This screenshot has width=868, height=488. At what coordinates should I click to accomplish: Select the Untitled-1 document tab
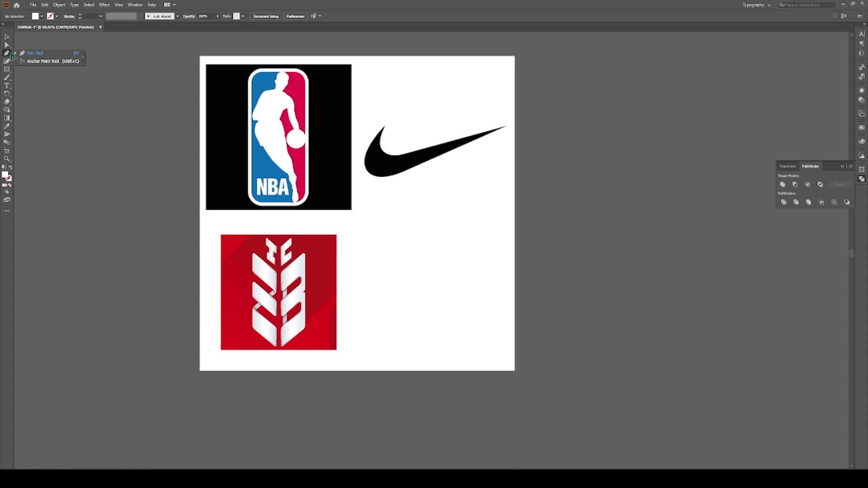click(x=56, y=27)
